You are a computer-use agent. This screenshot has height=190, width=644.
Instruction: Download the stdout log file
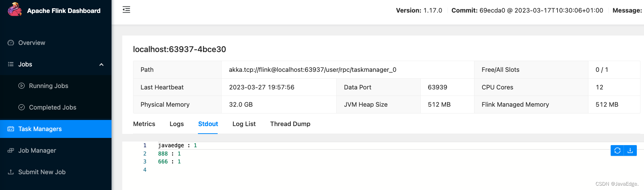[630, 150]
